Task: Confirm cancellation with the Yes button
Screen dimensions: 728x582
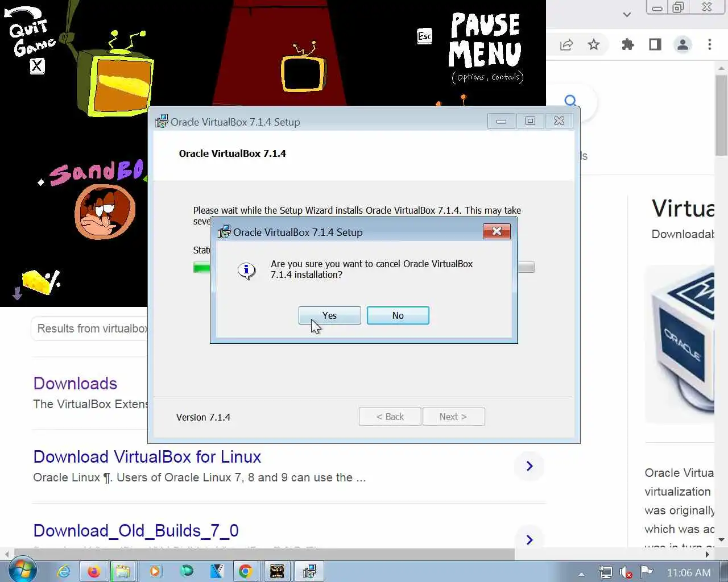Action: click(330, 315)
